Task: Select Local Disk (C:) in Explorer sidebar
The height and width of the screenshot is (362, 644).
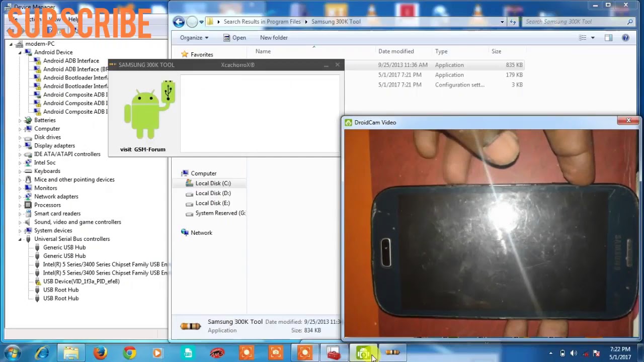Action: coord(208,184)
